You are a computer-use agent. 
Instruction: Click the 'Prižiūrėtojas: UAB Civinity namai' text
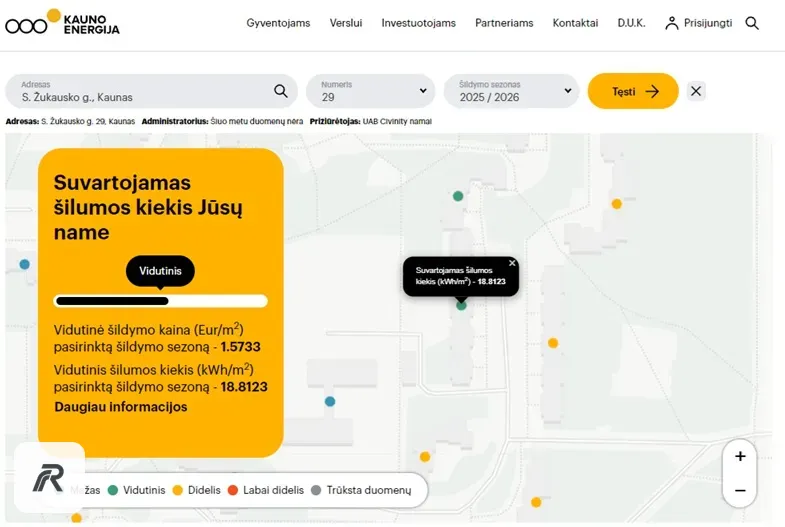tap(370, 121)
